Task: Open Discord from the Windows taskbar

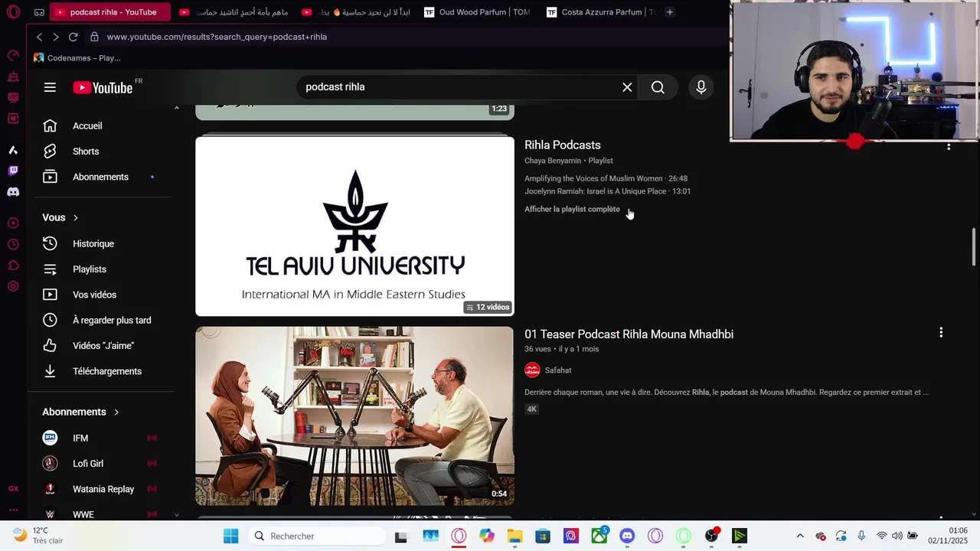Action: 627,536
